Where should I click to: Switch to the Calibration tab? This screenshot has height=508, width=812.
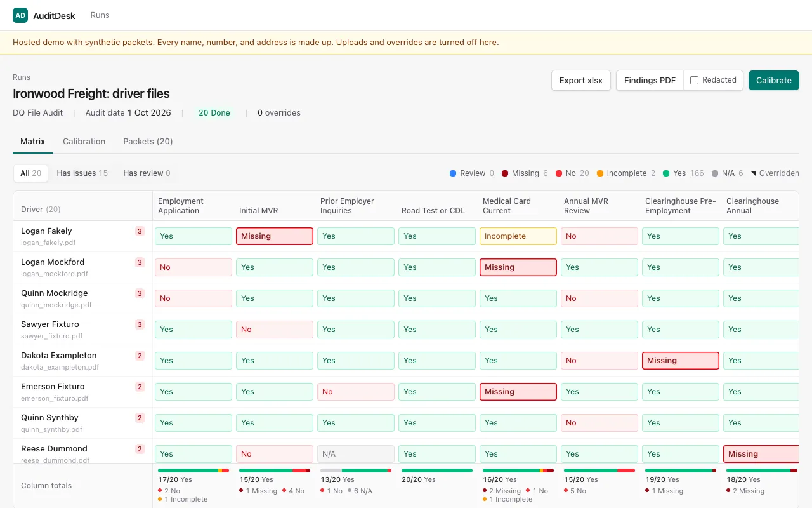[84, 142]
